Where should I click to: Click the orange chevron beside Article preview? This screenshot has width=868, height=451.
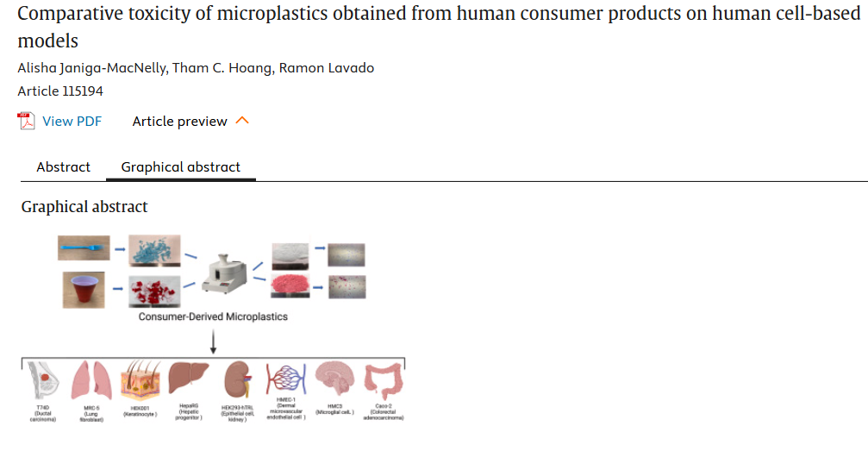[x=242, y=121]
